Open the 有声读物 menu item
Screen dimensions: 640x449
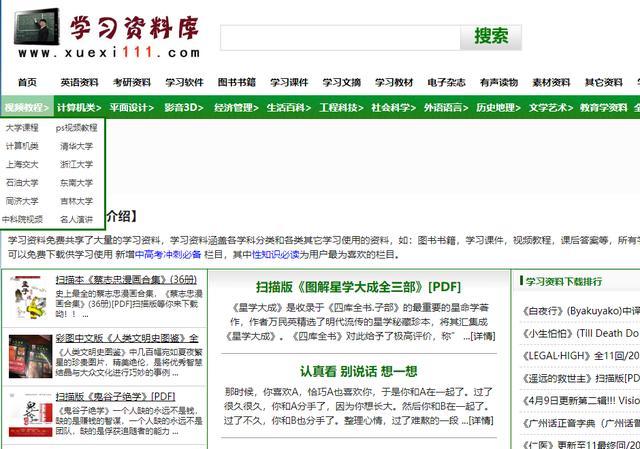click(499, 82)
